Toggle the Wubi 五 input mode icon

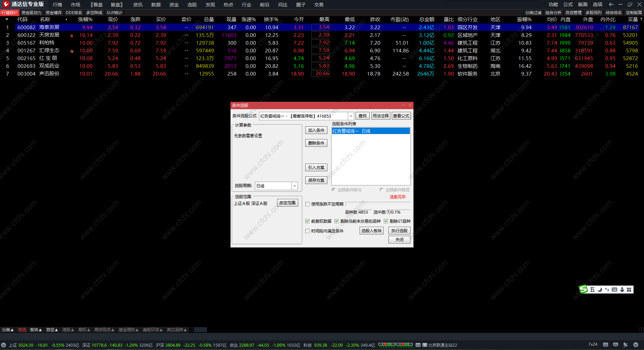(592, 290)
